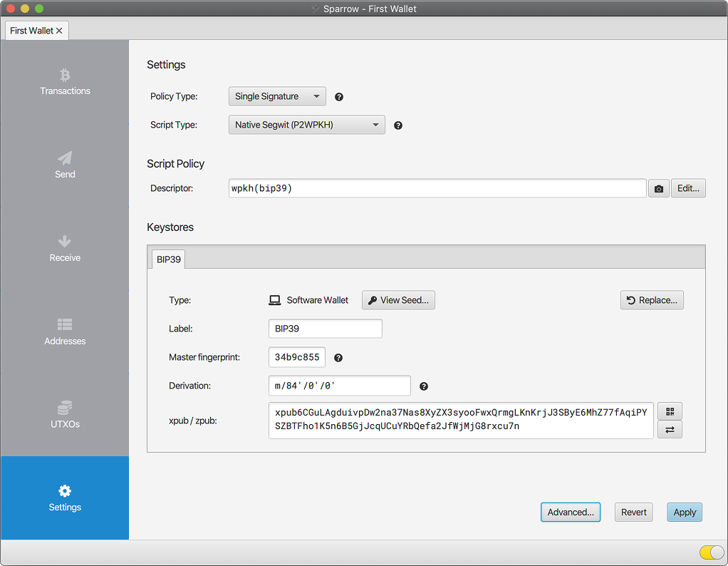Click the xpub text area
This screenshot has height=566, width=728.
coord(461,421)
